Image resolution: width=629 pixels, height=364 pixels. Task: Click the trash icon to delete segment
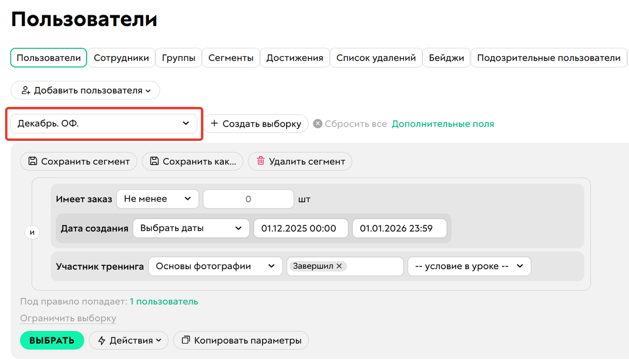coord(261,161)
